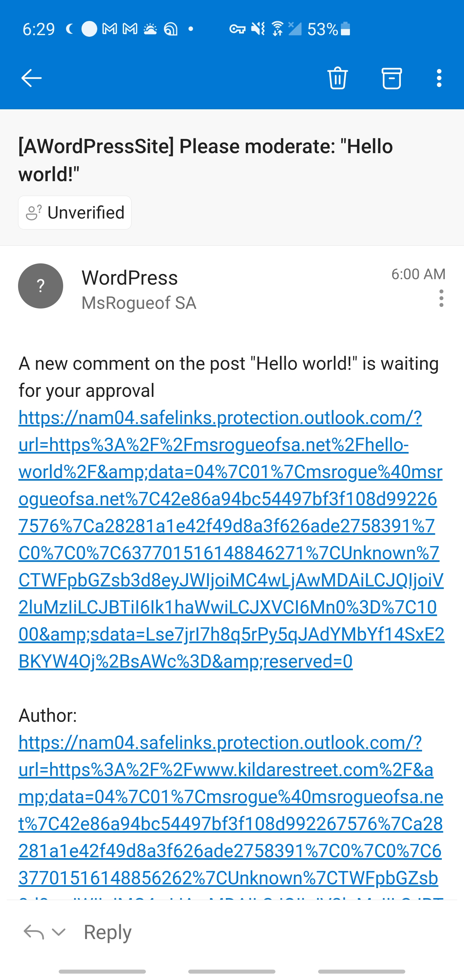The width and height of the screenshot is (464, 980).
Task: Tap the muted sound status icon
Action: tap(258, 29)
